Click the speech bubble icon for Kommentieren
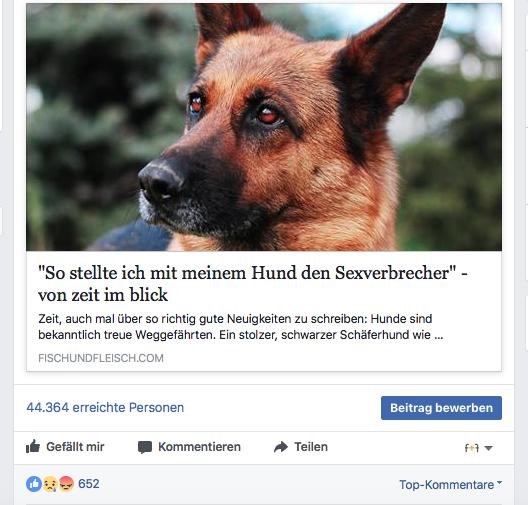528x505 pixels. (145, 447)
